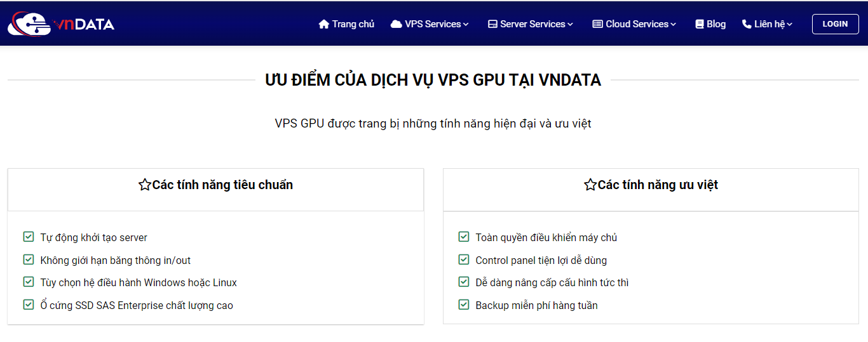Click the book icon beside Blog
868x342 pixels.
[x=700, y=24]
